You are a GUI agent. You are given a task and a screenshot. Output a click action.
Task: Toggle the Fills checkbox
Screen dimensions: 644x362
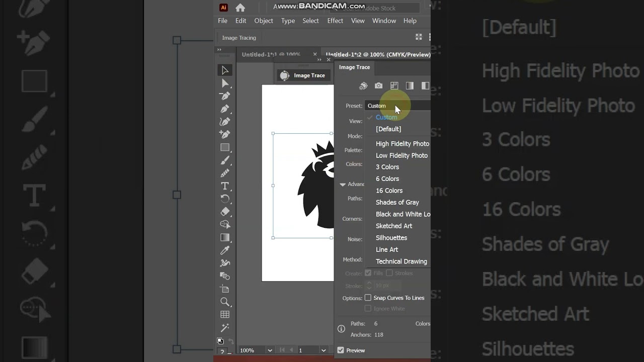click(x=368, y=273)
